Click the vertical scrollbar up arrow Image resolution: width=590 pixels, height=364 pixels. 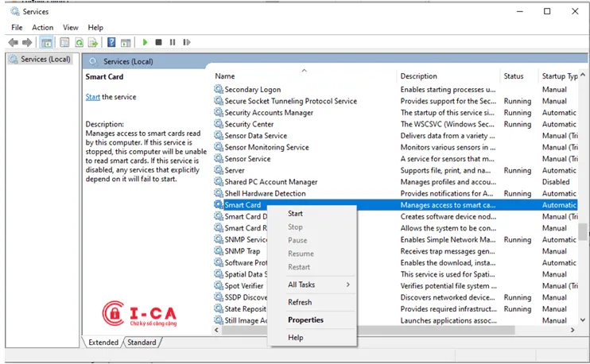click(x=583, y=75)
